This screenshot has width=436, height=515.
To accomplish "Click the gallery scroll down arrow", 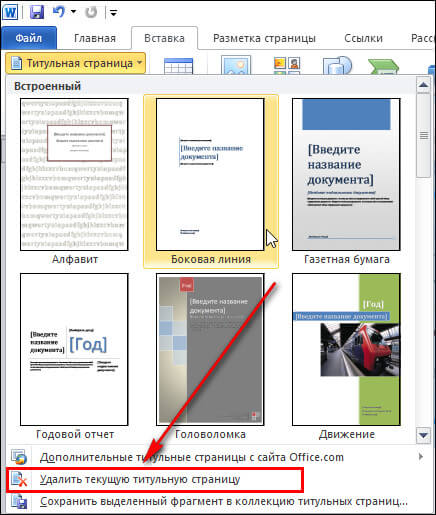I will coord(423,435).
